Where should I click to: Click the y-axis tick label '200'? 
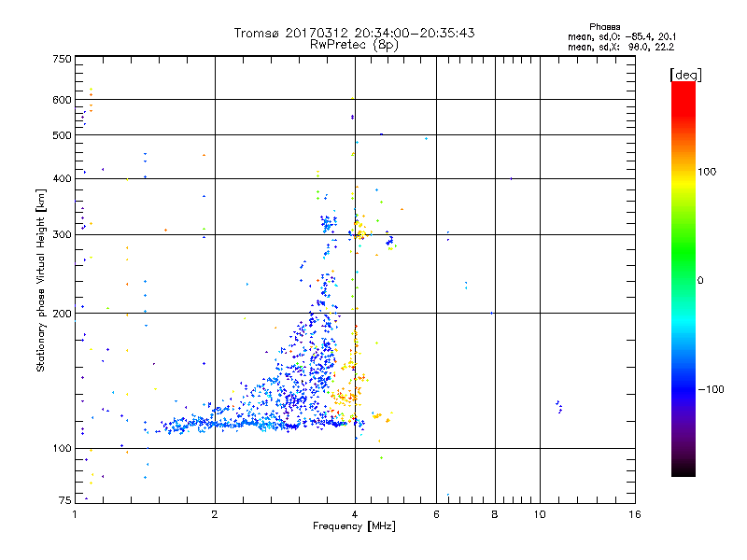63,314
